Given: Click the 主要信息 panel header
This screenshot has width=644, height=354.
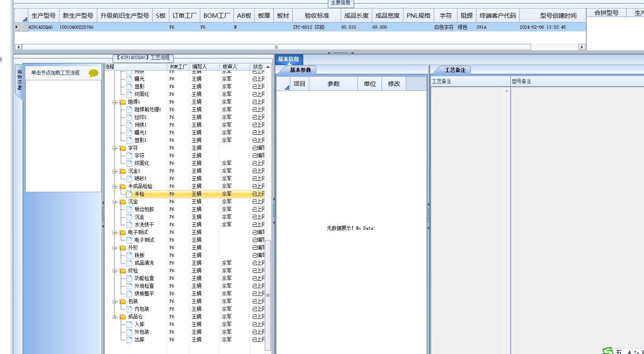Looking at the screenshot, I should pos(340,3).
